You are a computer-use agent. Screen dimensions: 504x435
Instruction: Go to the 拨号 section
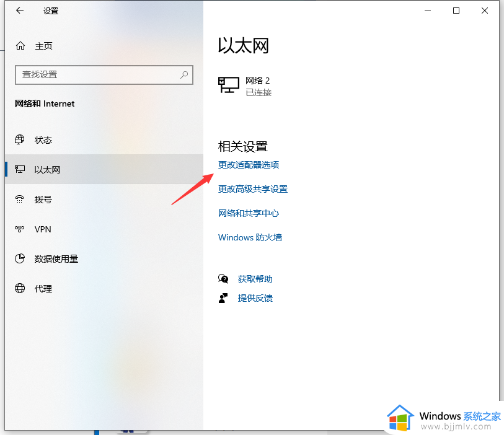[x=104, y=199]
